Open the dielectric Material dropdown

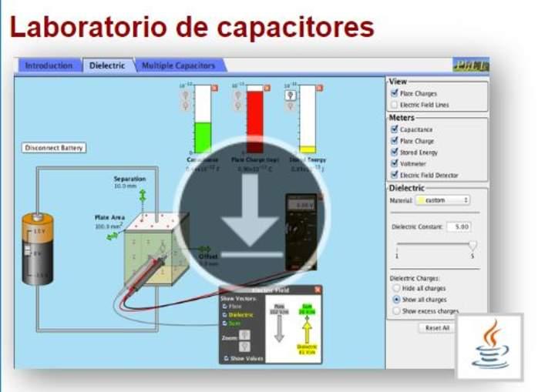point(442,200)
